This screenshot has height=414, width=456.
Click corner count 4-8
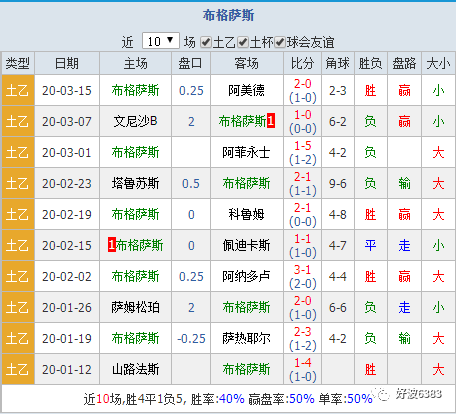(x=338, y=215)
